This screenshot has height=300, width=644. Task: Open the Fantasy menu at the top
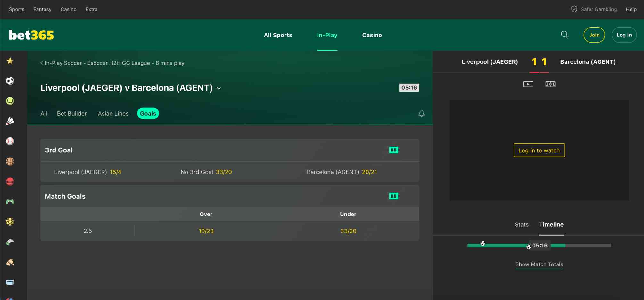tap(42, 9)
